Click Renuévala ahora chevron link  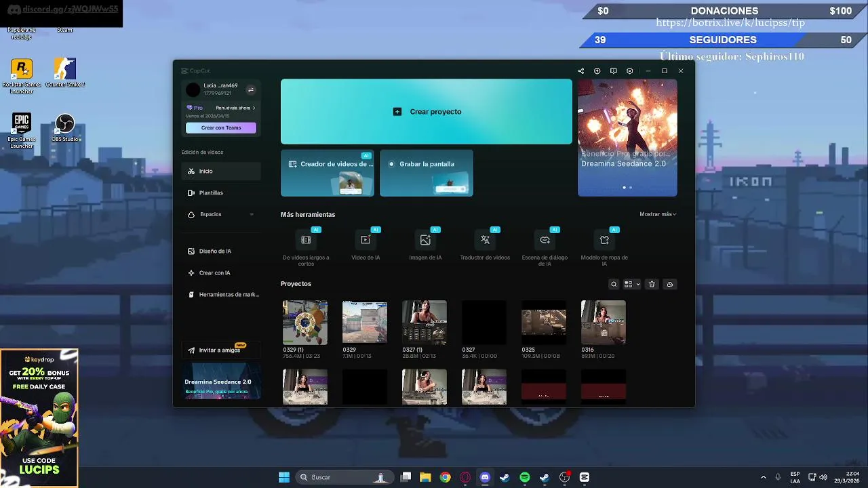coord(235,108)
